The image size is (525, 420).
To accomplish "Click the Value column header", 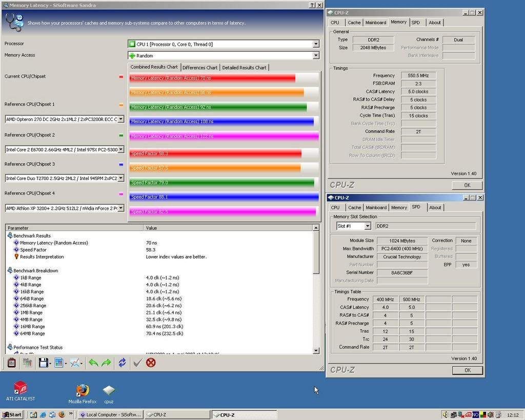I will (x=228, y=228).
